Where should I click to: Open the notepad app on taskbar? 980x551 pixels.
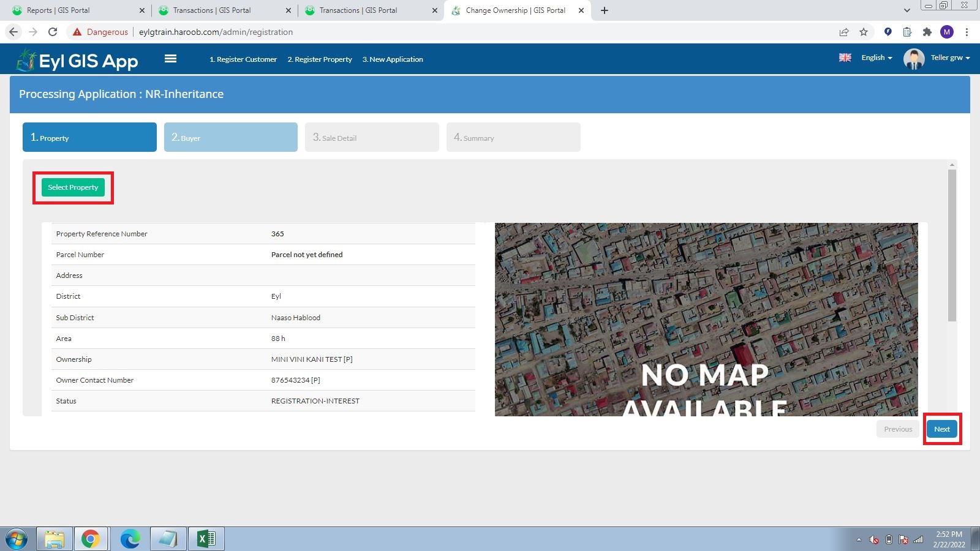click(168, 539)
